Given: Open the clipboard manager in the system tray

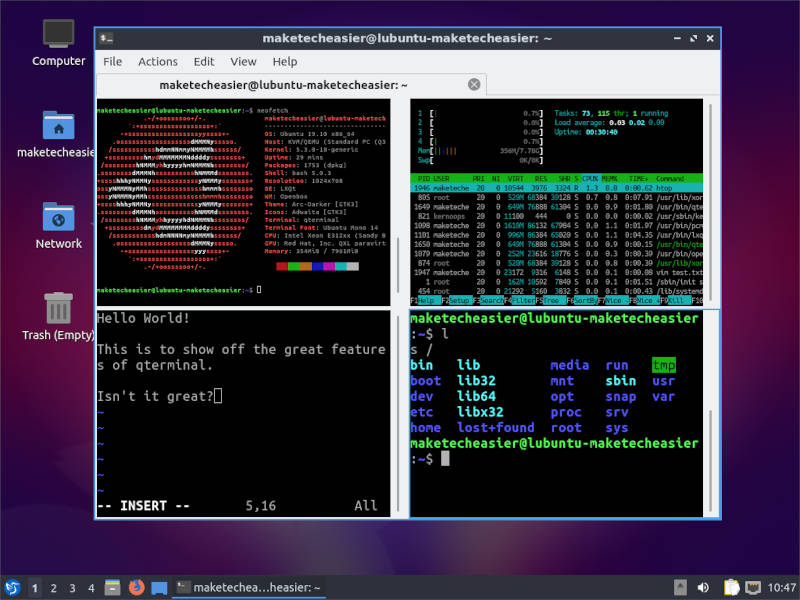Looking at the screenshot, I should point(729,587).
